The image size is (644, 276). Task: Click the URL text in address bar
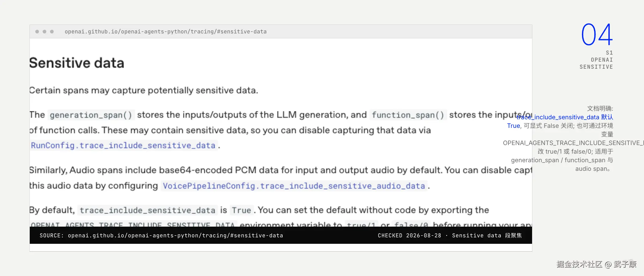[x=166, y=32]
